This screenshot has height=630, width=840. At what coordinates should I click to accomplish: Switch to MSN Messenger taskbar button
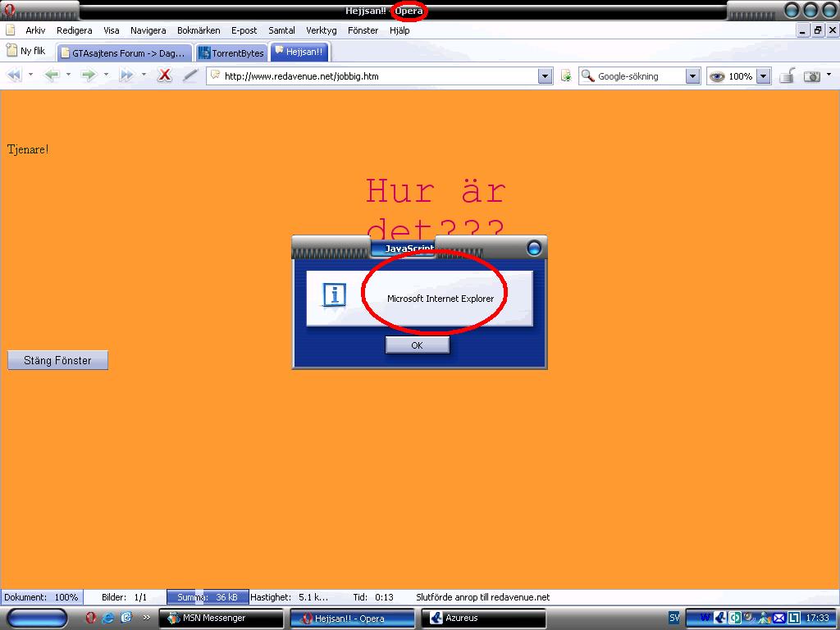click(x=221, y=619)
